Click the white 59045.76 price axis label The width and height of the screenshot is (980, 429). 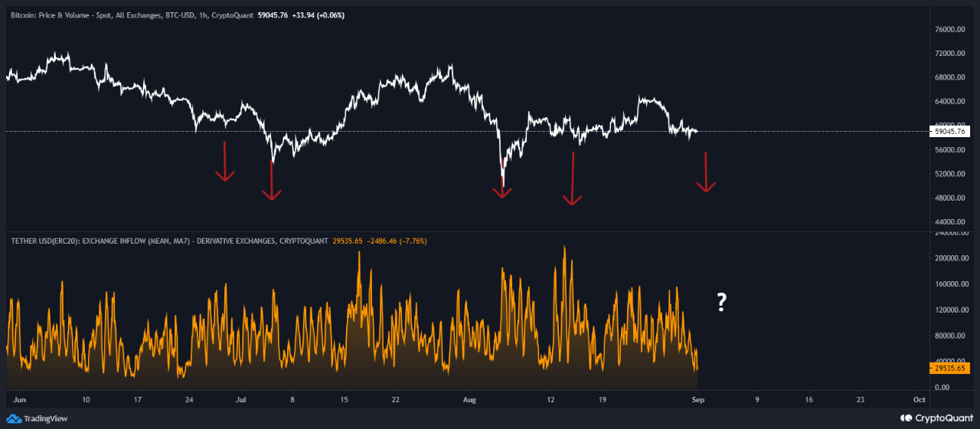pyautogui.click(x=950, y=132)
